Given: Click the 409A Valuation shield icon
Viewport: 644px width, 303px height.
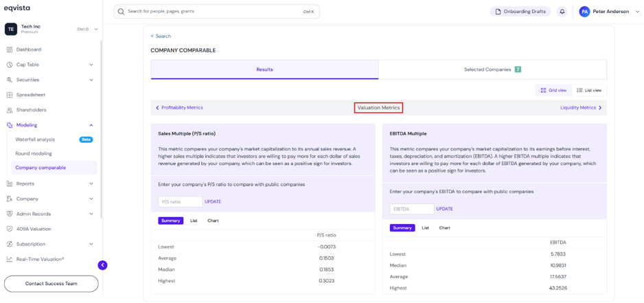Looking at the screenshot, I should (x=10, y=229).
